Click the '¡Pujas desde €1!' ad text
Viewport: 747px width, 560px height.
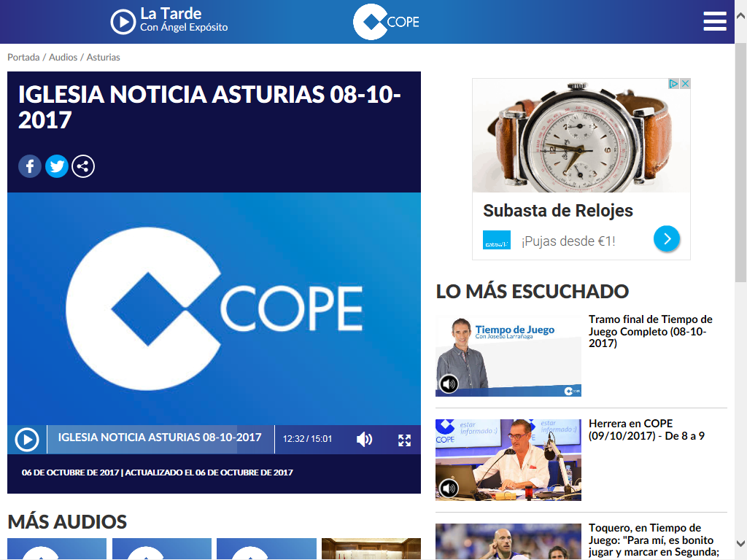(x=568, y=241)
